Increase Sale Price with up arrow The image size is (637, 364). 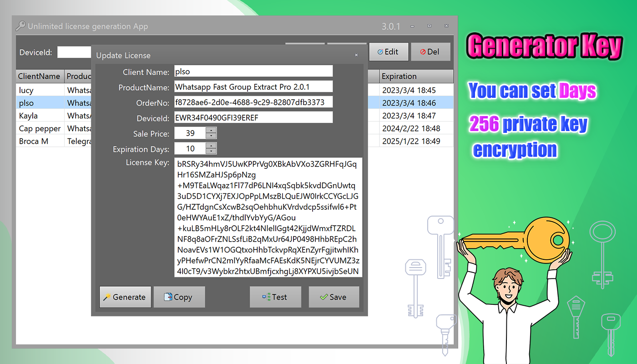tap(211, 130)
